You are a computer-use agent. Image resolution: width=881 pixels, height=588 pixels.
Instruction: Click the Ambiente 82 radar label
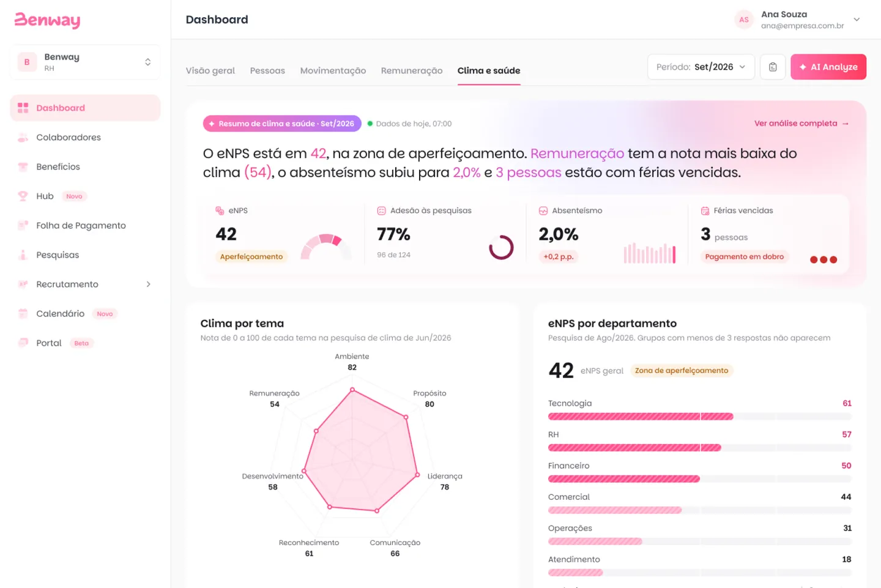coord(352,362)
